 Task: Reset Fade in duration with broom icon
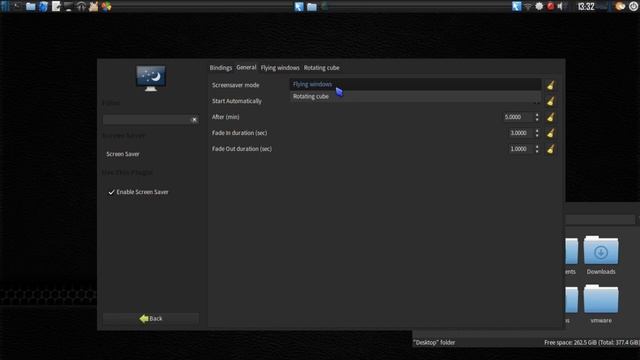551,133
